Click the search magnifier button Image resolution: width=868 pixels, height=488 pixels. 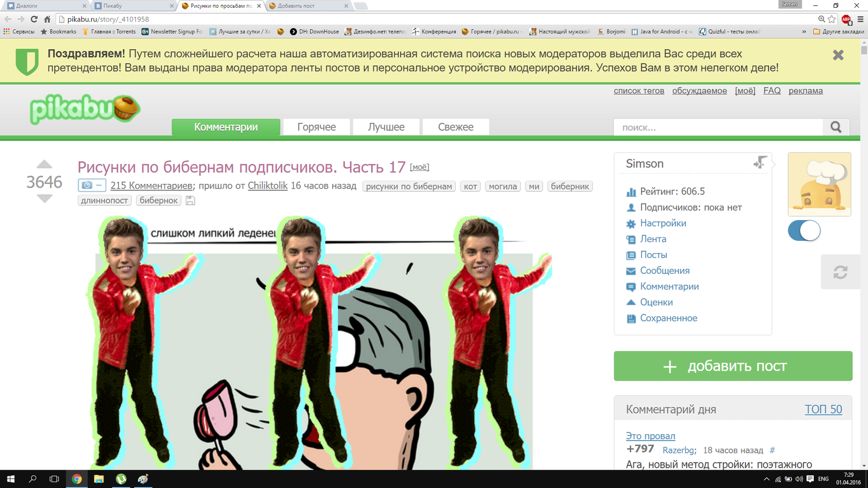coord(836,127)
